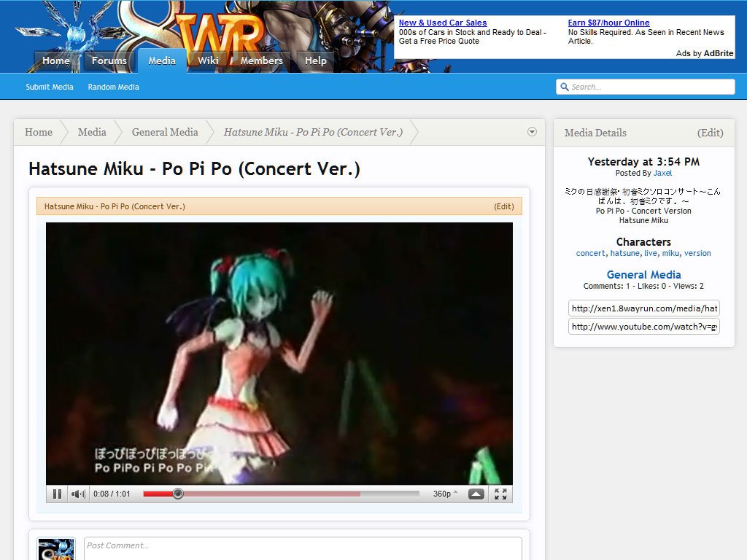Click the 0:08 / 1:01 time display
This screenshot has height=560, width=747.
click(112, 494)
